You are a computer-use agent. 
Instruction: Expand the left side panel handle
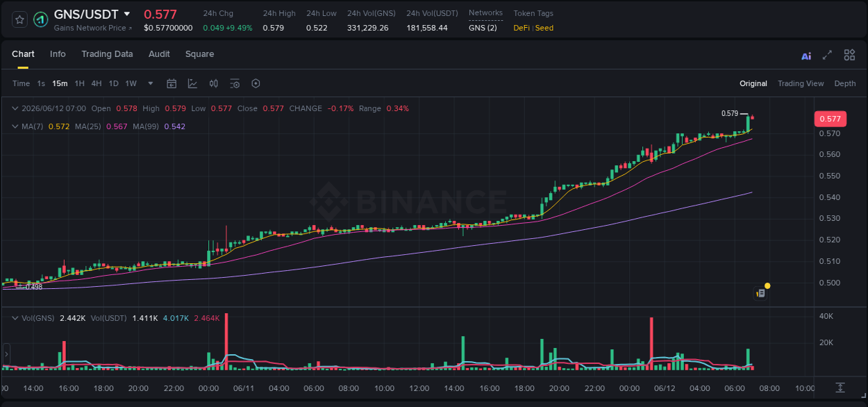[x=6, y=354]
